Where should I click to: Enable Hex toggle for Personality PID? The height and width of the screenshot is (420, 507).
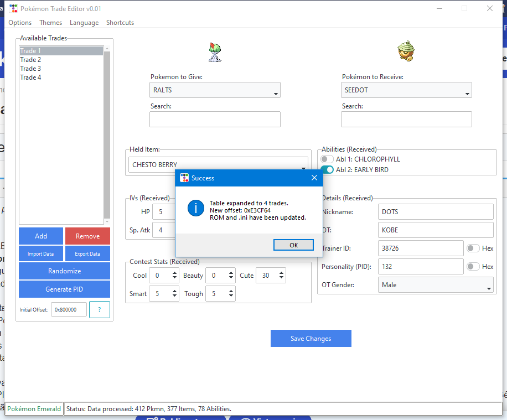pyautogui.click(x=473, y=267)
